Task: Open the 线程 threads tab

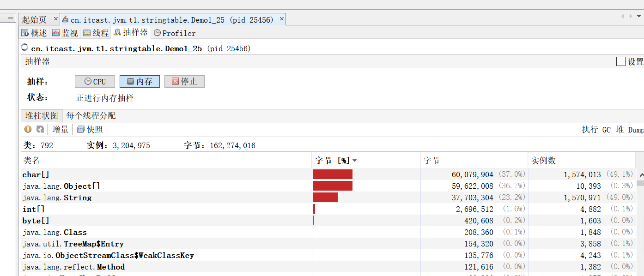Action: 96,33
